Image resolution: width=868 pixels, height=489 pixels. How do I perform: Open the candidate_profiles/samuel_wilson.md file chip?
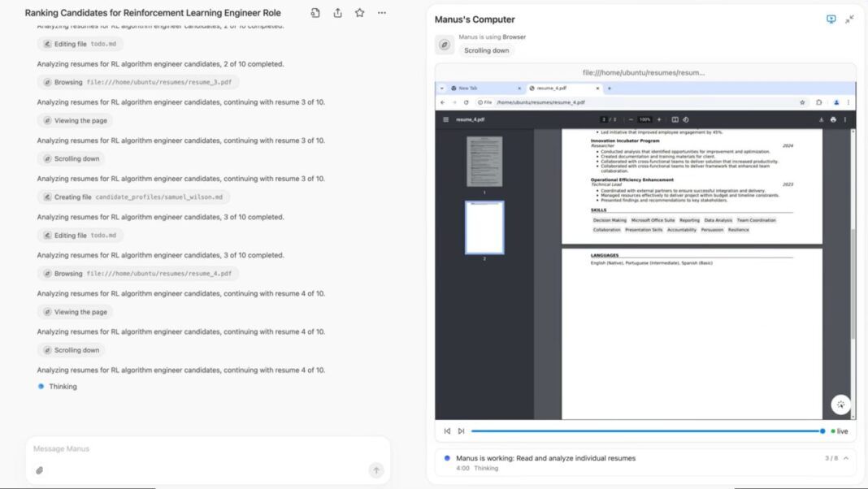coord(134,197)
